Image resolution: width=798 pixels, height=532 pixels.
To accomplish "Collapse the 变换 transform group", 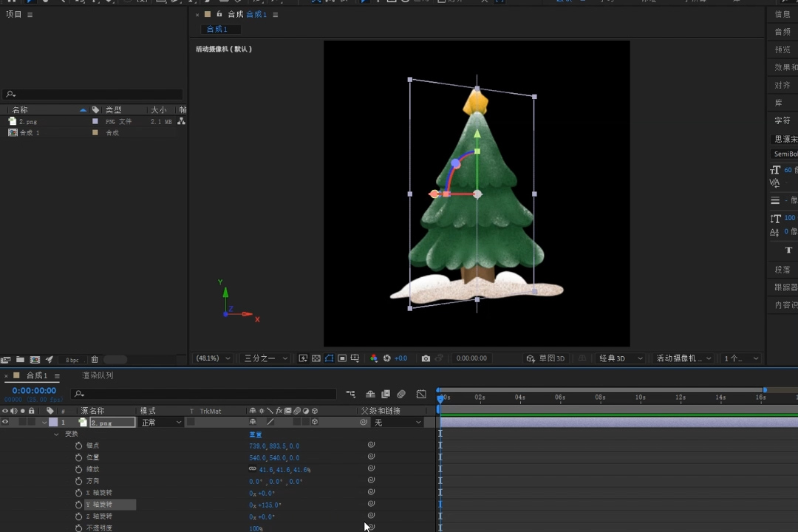I will [56, 434].
